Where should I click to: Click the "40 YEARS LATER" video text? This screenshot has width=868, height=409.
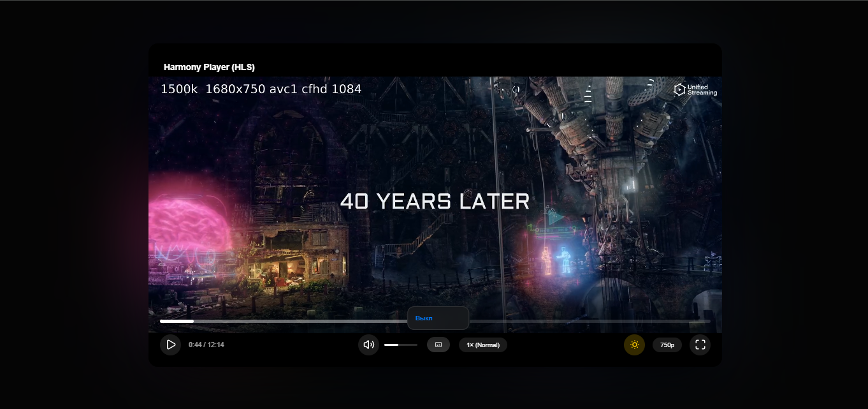pos(435,202)
